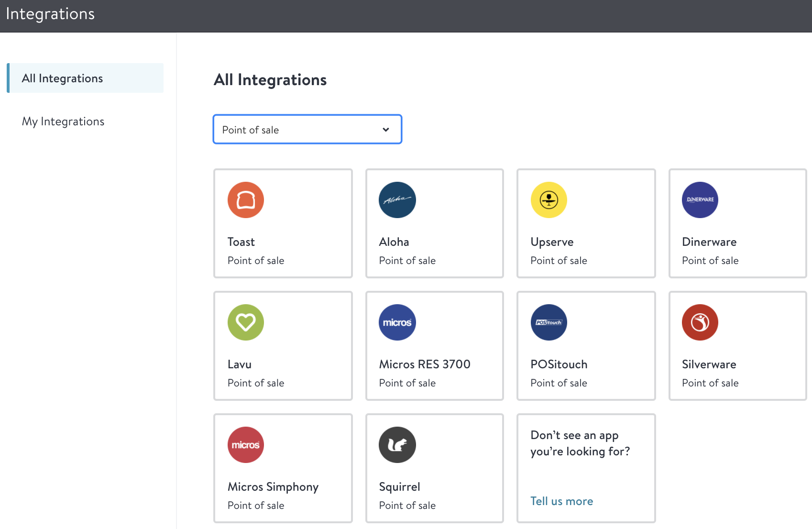Select the Upserve card title
The image size is (812, 529).
point(552,242)
